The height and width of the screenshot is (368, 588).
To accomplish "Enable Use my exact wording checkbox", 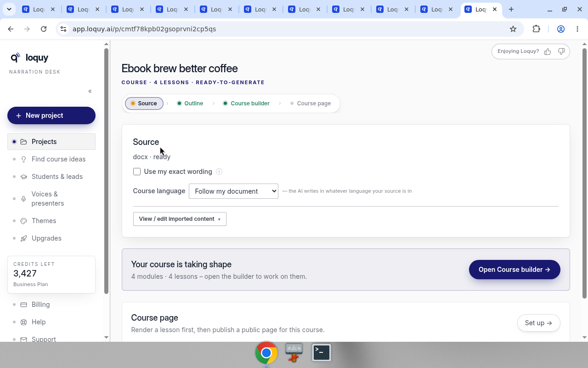I will [137, 172].
